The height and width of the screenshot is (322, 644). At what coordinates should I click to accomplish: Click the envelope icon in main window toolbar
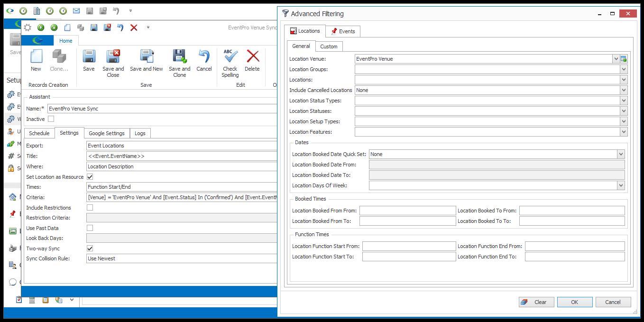coord(76,10)
